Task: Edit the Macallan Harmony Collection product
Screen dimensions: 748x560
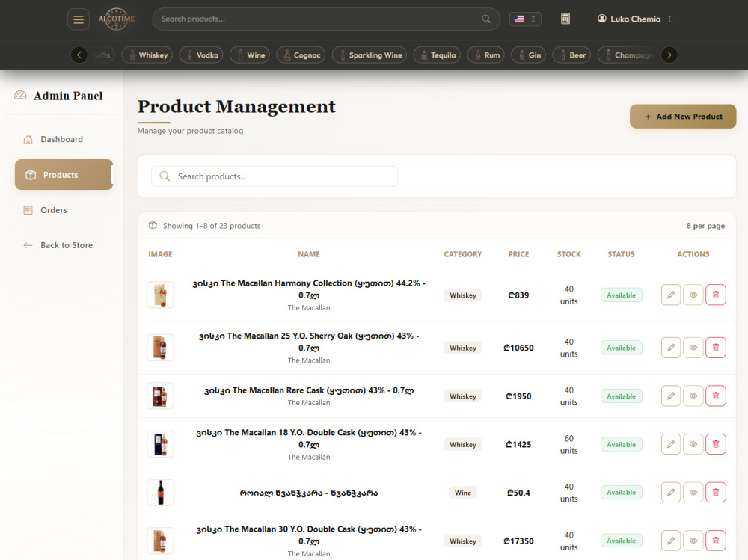Action: [671, 295]
